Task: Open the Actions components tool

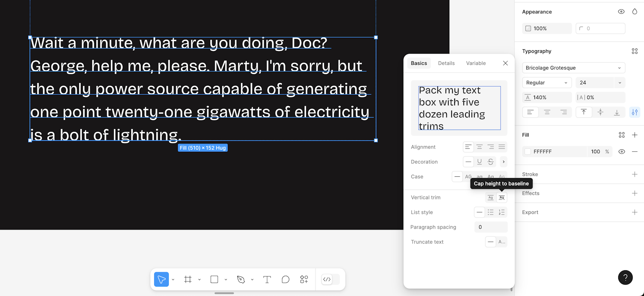Action: [x=304, y=280]
